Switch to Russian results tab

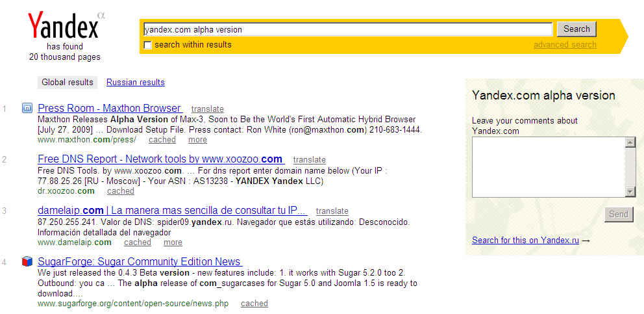(x=136, y=83)
